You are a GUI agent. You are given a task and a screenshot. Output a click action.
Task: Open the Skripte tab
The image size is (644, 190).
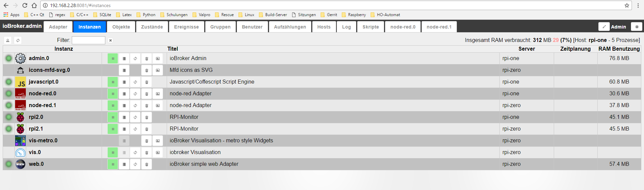[x=371, y=27]
